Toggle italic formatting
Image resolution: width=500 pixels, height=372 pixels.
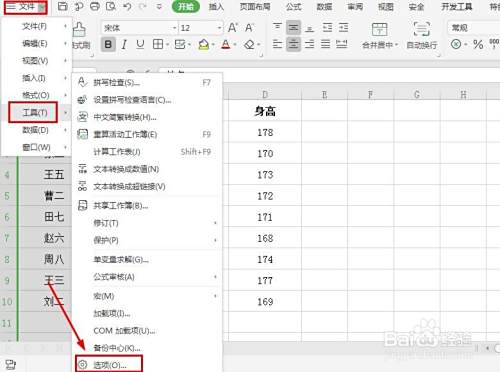click(x=124, y=44)
